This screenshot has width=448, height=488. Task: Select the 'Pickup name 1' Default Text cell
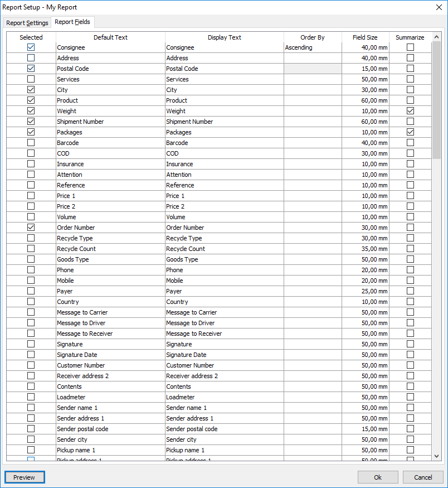click(x=111, y=450)
